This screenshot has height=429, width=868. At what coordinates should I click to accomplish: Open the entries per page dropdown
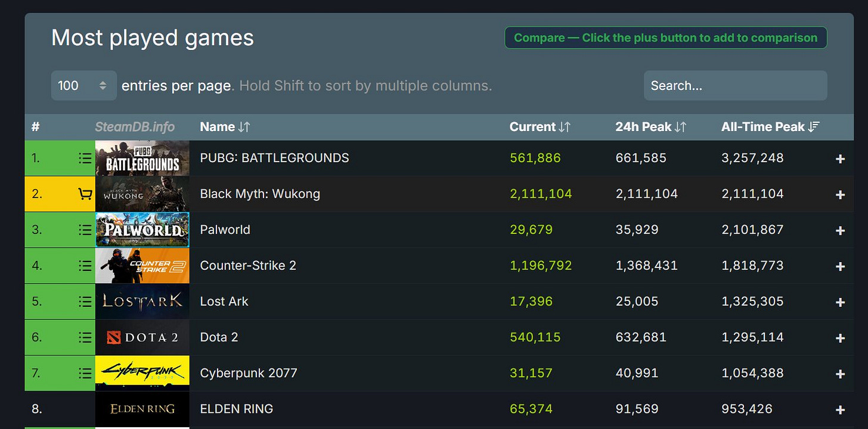pyautogui.click(x=83, y=85)
